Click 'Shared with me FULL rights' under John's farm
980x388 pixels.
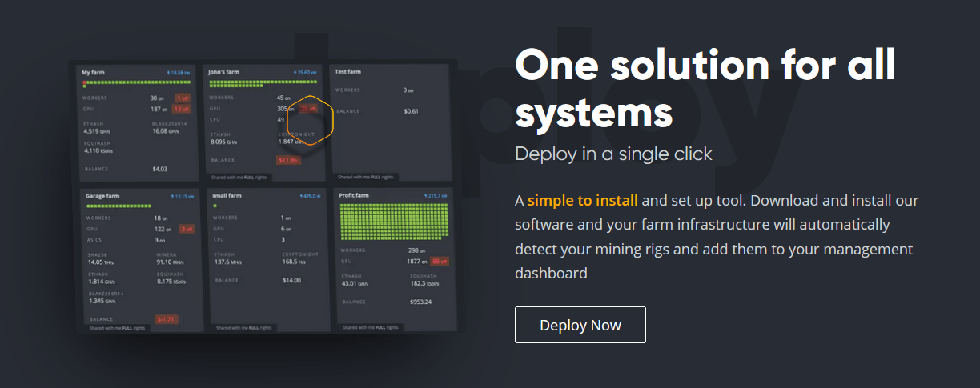pyautogui.click(x=240, y=178)
